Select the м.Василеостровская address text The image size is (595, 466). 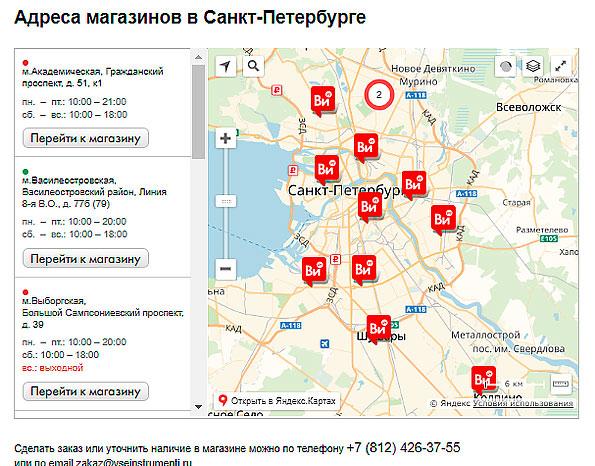pos(94,192)
